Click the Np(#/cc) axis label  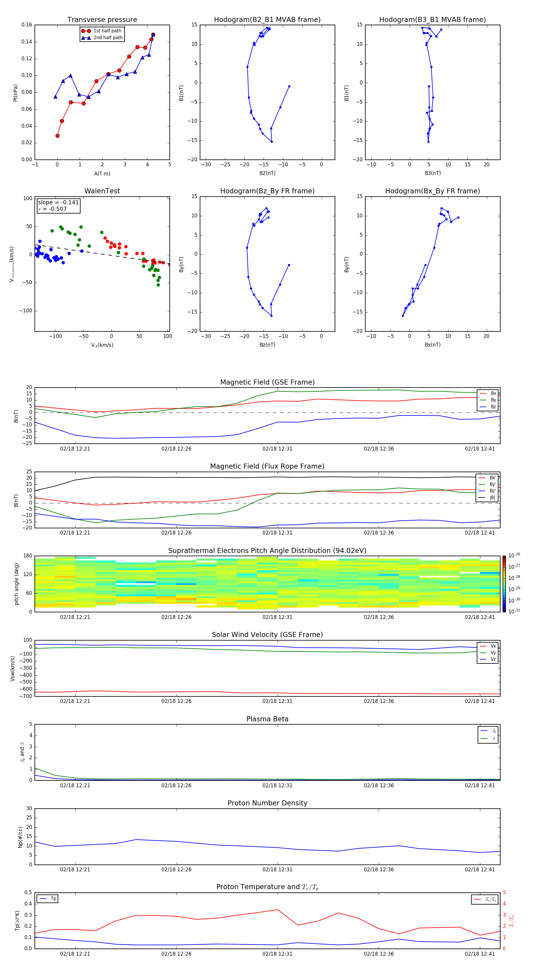pyautogui.click(x=21, y=837)
